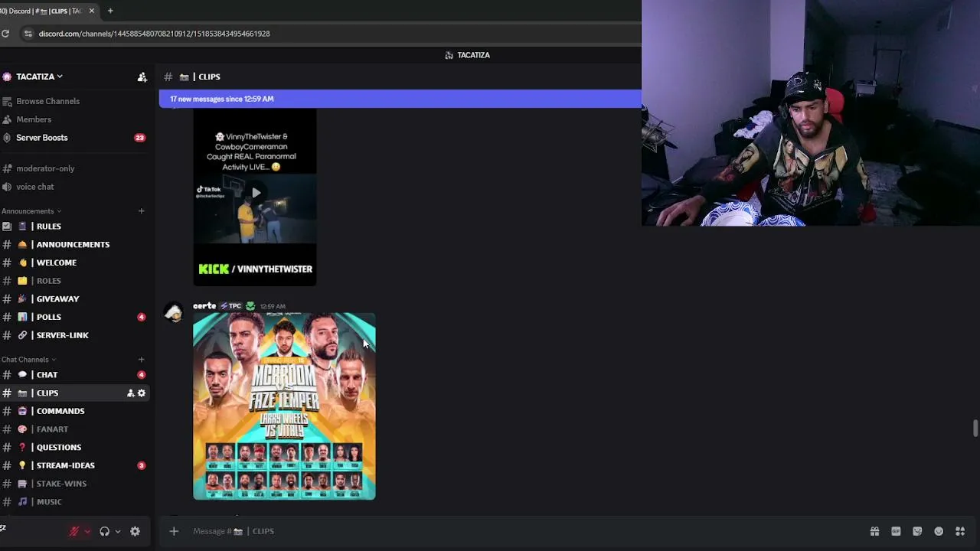Click the invite people icon beside TACATIZA
The height and width of the screenshot is (551, 980).
pyautogui.click(x=142, y=77)
